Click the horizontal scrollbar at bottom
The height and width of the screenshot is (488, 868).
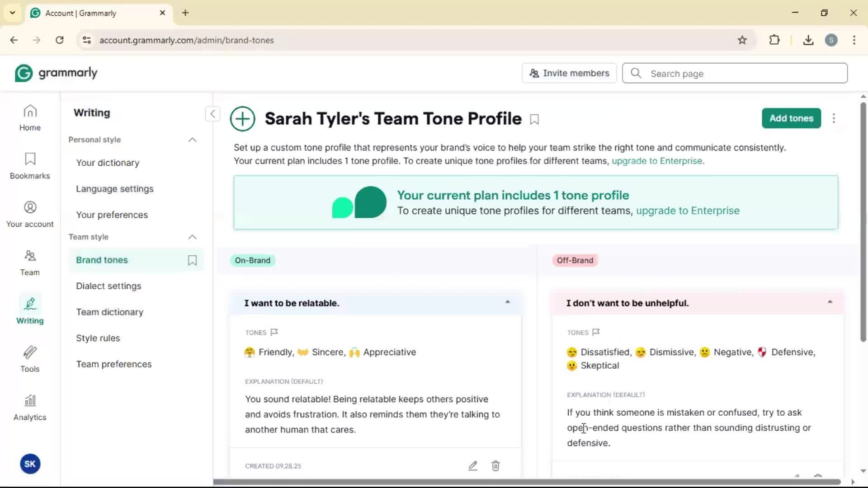coord(527,482)
